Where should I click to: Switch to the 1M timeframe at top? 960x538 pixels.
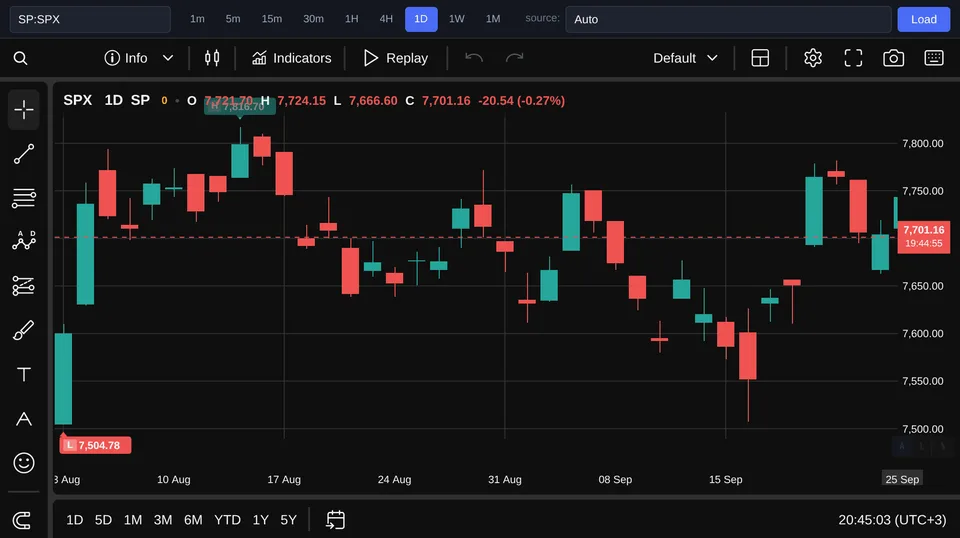(493, 19)
